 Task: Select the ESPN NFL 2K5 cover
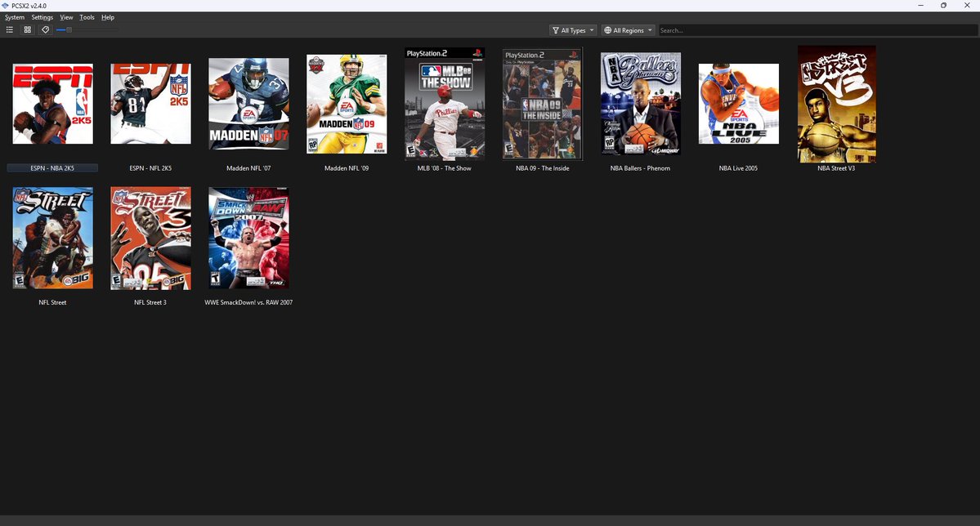pyautogui.click(x=150, y=104)
